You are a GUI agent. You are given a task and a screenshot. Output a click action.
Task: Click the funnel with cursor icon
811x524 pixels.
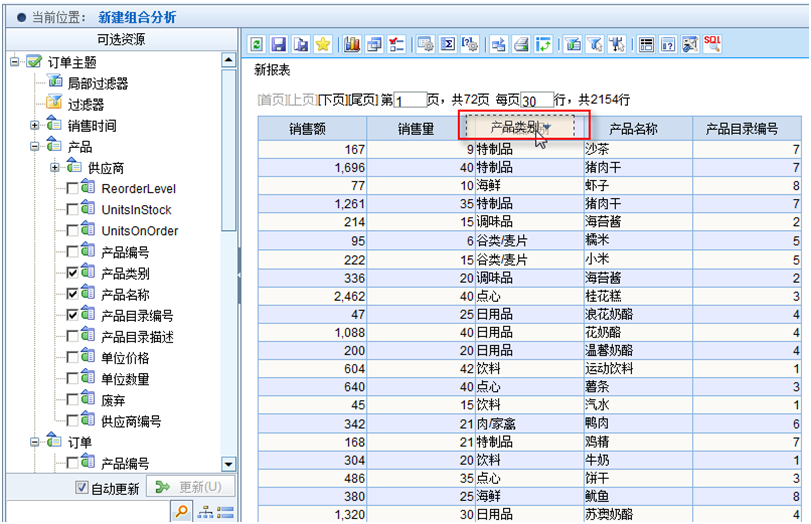(595, 44)
